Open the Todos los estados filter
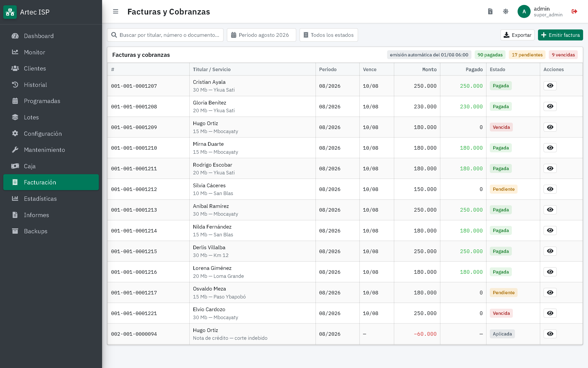Screen dimensions: 588x368 (x=329, y=35)
